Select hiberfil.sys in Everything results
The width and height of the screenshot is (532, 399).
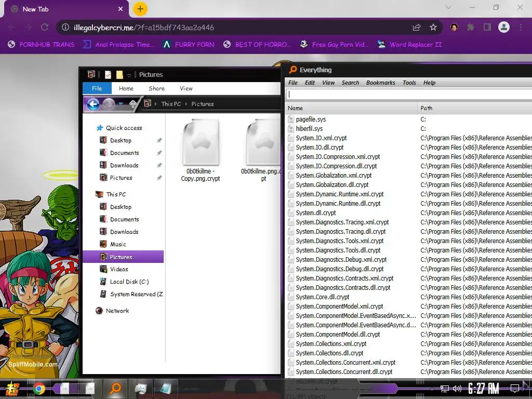pyautogui.click(x=310, y=129)
